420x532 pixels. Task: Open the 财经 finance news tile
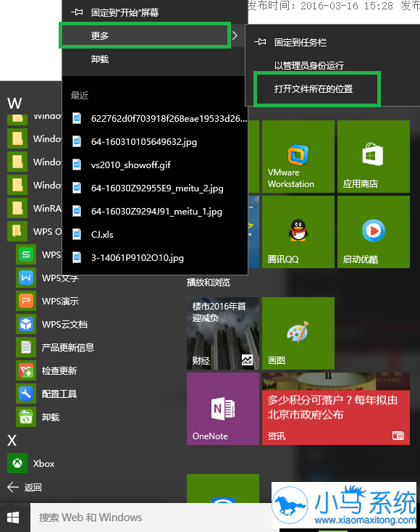[x=223, y=333]
